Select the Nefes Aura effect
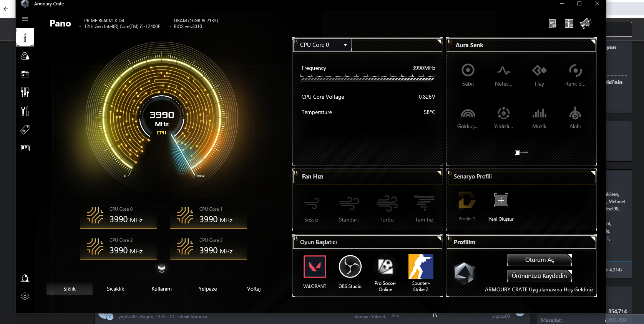The height and width of the screenshot is (324, 644). 504,75
